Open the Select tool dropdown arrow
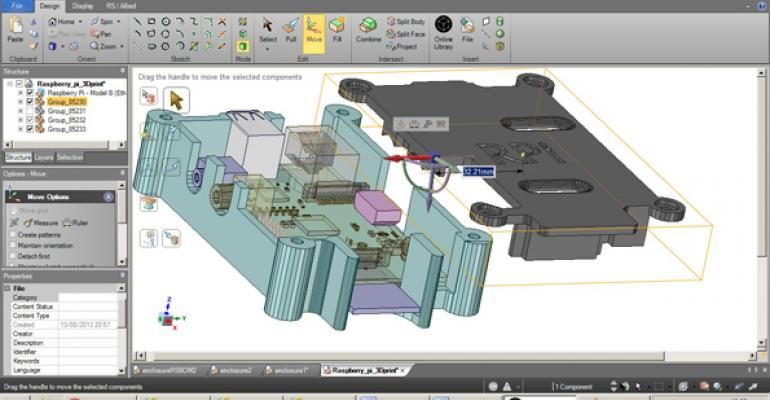770x400 pixels. click(268, 48)
